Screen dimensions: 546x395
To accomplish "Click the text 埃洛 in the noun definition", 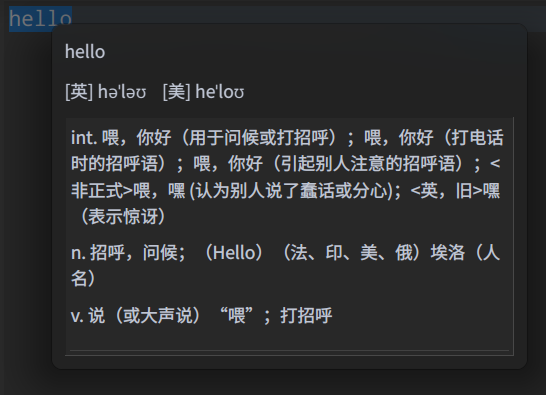I will click(x=448, y=253).
